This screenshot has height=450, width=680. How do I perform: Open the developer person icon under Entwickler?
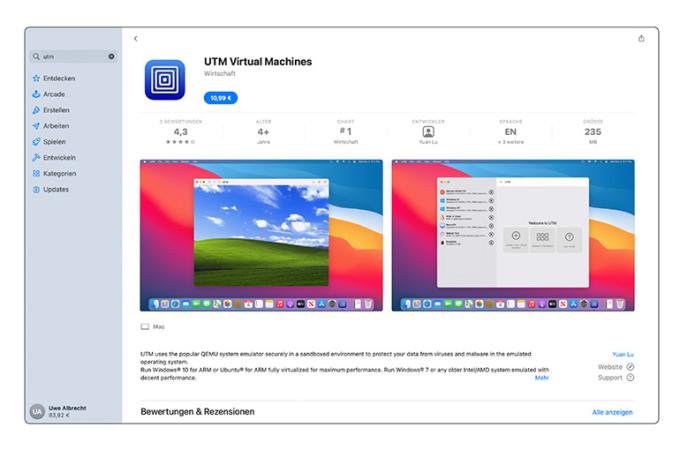[428, 131]
